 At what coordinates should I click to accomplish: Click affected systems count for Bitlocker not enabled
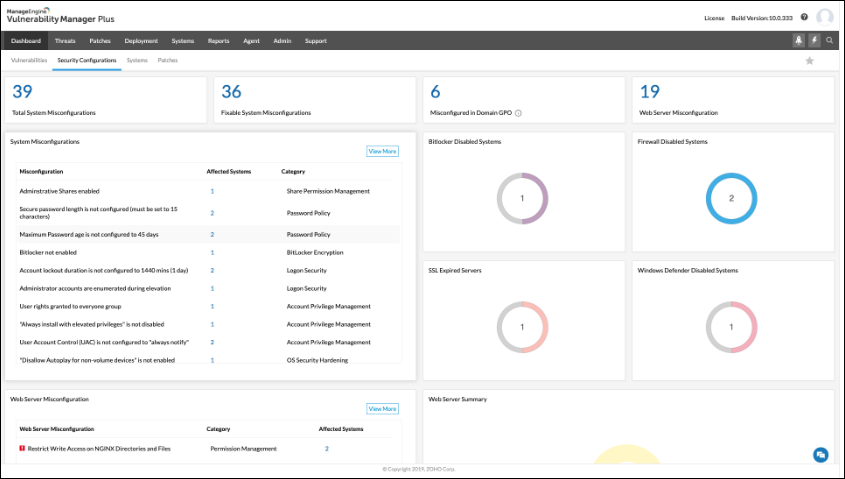coord(212,252)
